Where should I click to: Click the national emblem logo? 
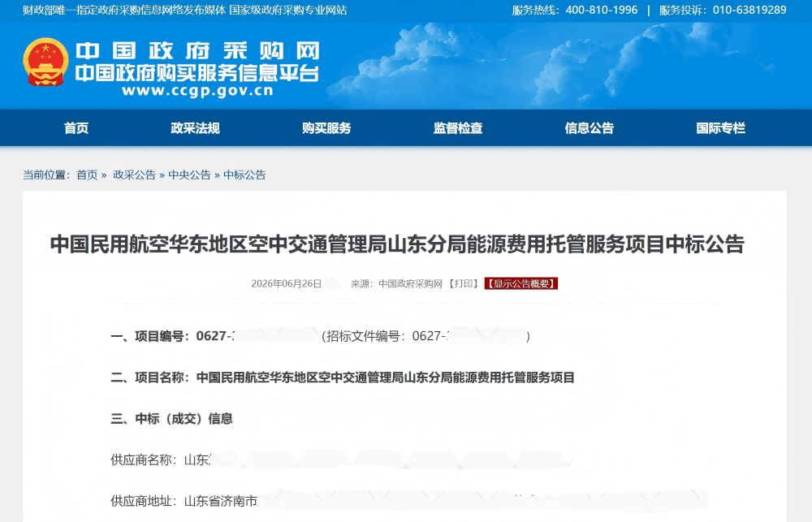click(45, 62)
